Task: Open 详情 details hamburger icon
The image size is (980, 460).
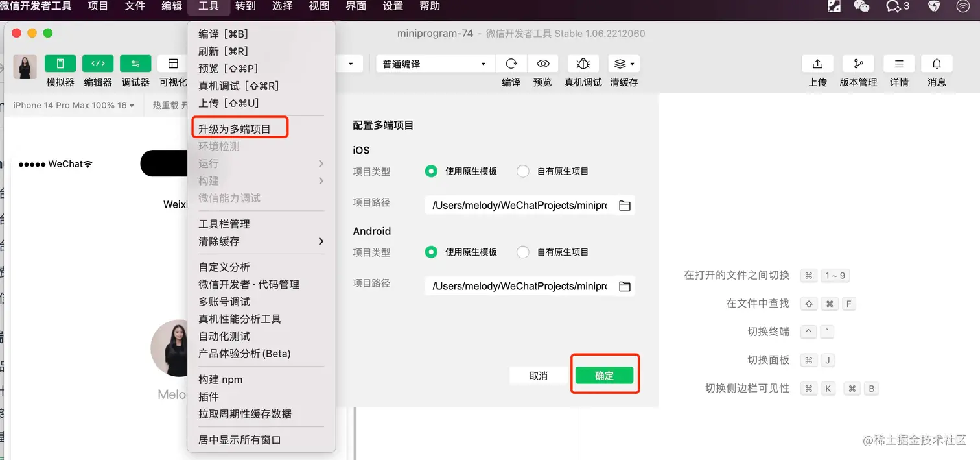Action: [899, 64]
